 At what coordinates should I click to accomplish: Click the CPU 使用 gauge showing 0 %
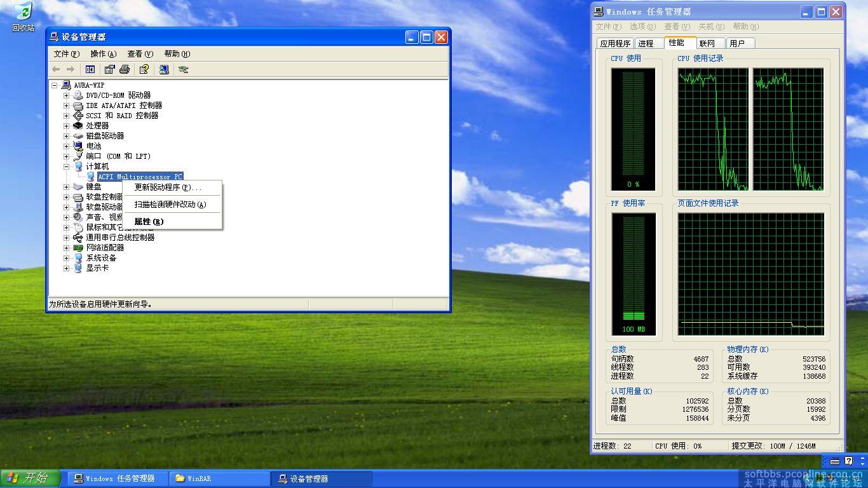[x=634, y=129]
